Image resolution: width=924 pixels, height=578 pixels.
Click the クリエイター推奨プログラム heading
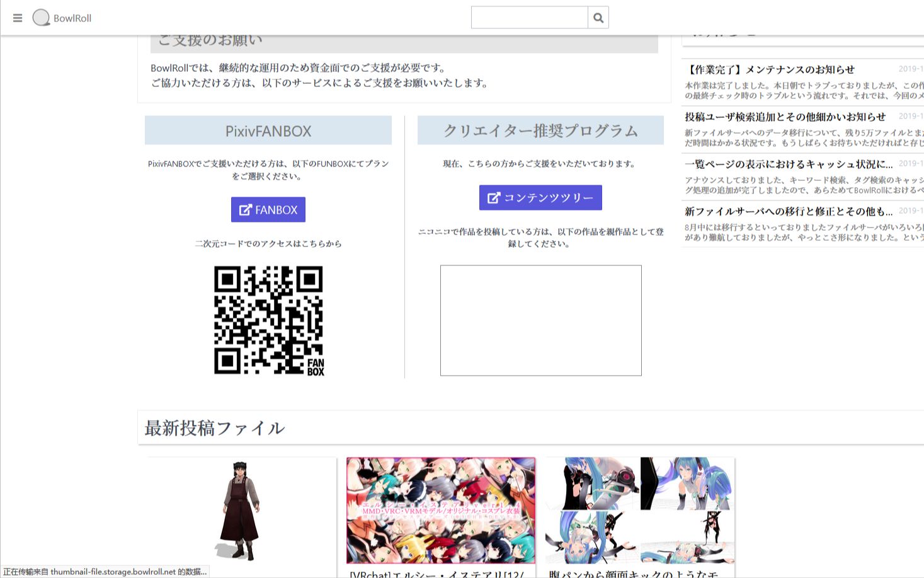[x=540, y=130]
